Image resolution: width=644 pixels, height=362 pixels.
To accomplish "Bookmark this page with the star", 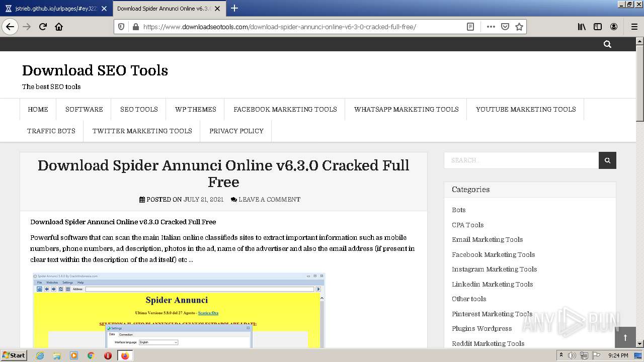I will point(519,27).
